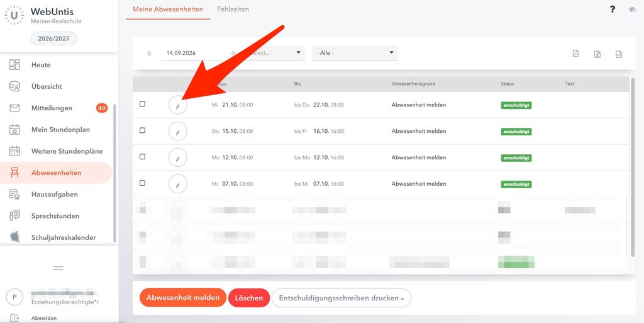The width and height of the screenshot is (644, 323).
Task: Click the WebUntis logo
Action: [x=14, y=15]
